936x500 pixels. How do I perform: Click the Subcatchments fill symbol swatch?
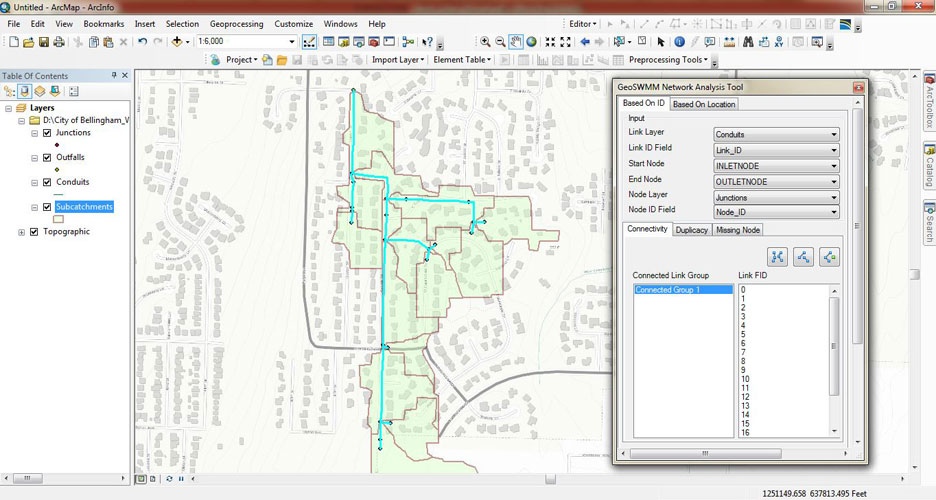pos(58,220)
